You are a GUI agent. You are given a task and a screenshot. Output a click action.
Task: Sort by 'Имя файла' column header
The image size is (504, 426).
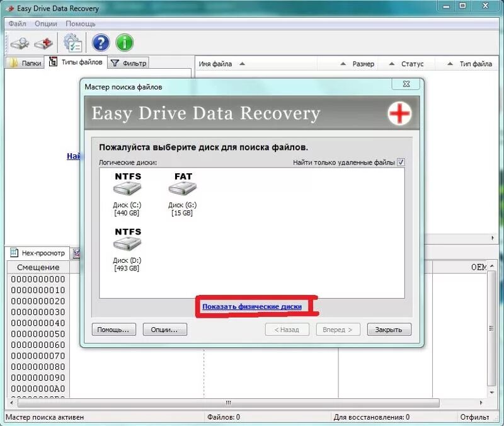[256, 64]
